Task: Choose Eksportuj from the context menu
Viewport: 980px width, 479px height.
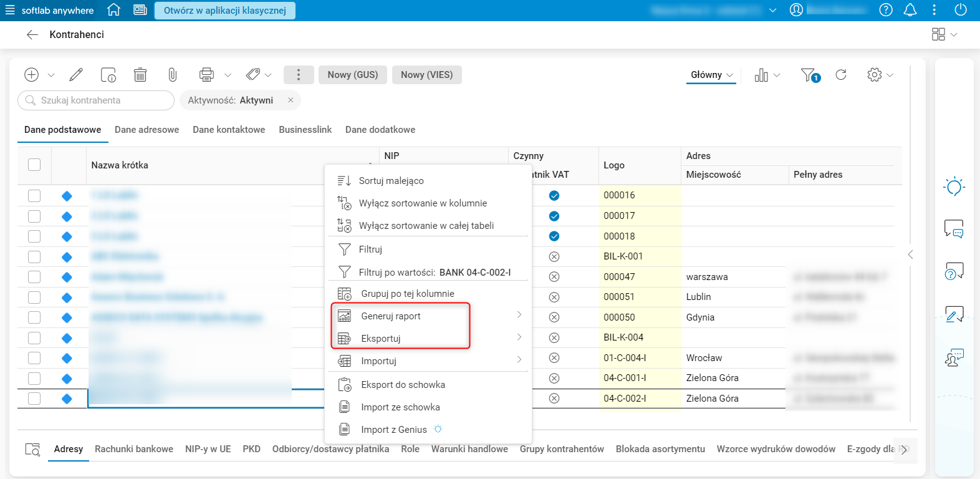Action: 381,339
